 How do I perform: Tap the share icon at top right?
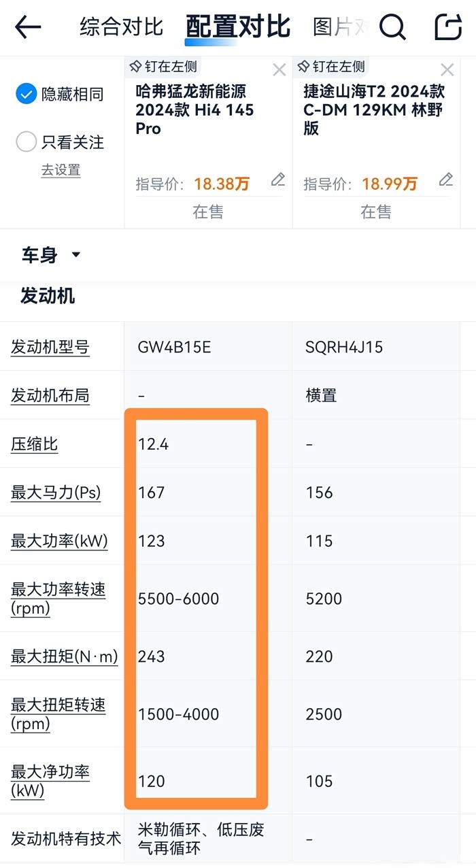[448, 27]
